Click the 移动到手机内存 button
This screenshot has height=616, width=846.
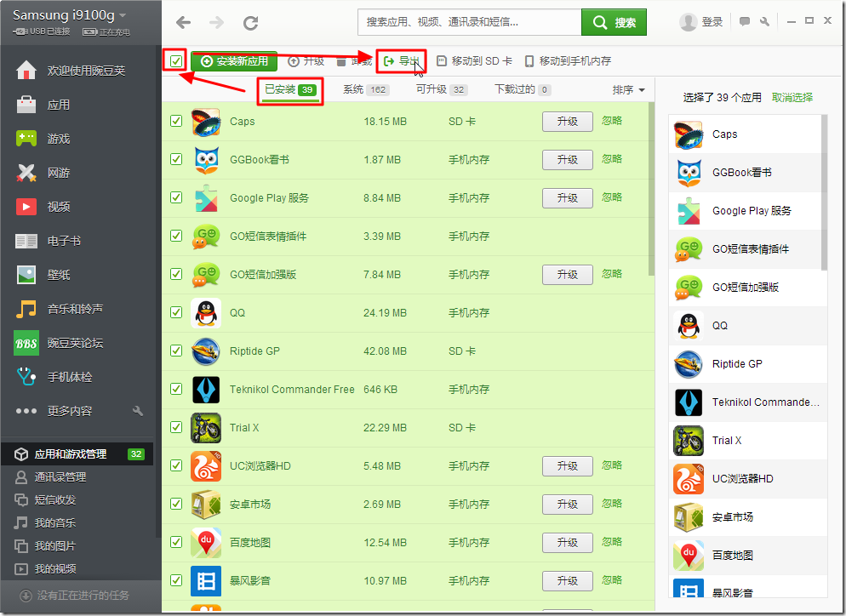click(x=569, y=61)
